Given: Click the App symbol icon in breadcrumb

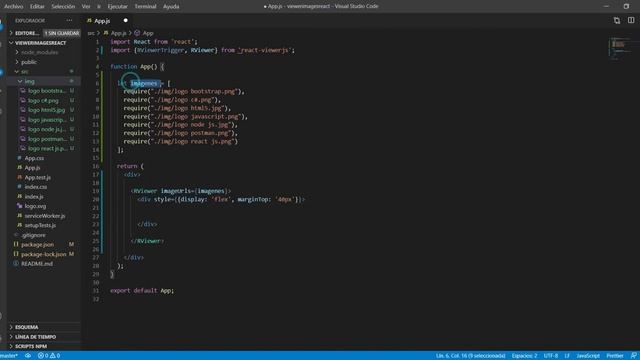Looking at the screenshot, I should tap(137, 33).
